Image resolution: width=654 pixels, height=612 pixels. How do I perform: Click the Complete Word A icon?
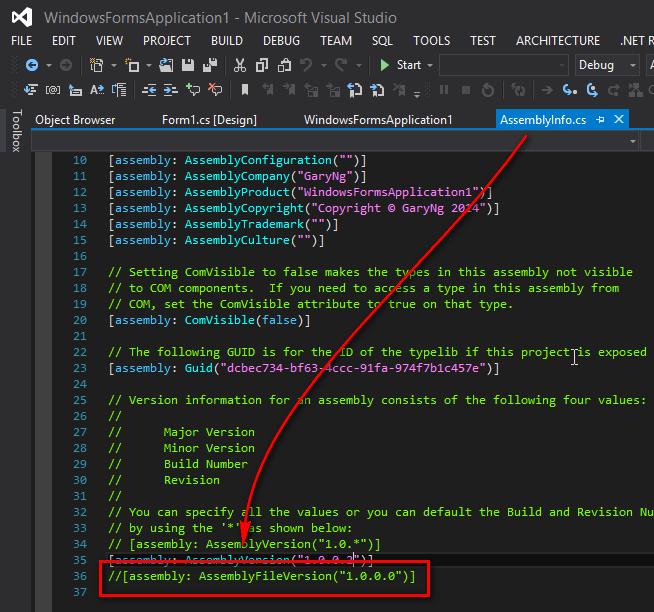pyautogui.click(x=97, y=90)
